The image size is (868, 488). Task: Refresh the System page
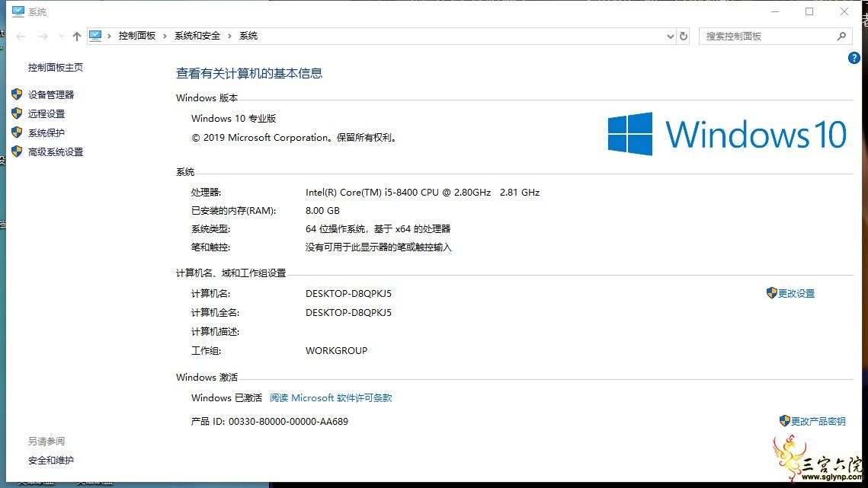pos(684,36)
